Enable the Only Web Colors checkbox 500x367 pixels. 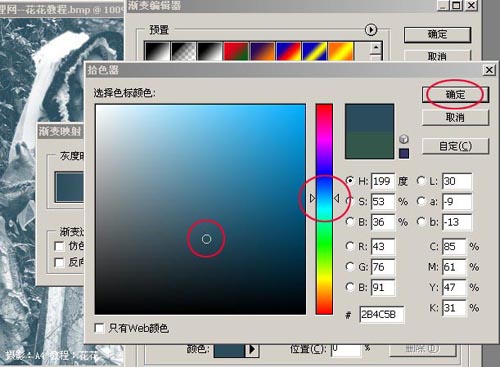pos(99,328)
